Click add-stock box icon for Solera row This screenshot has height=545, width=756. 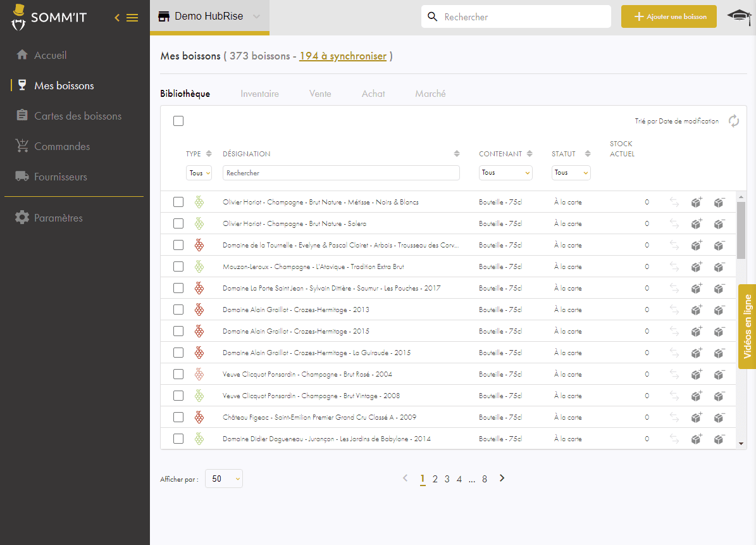click(696, 224)
